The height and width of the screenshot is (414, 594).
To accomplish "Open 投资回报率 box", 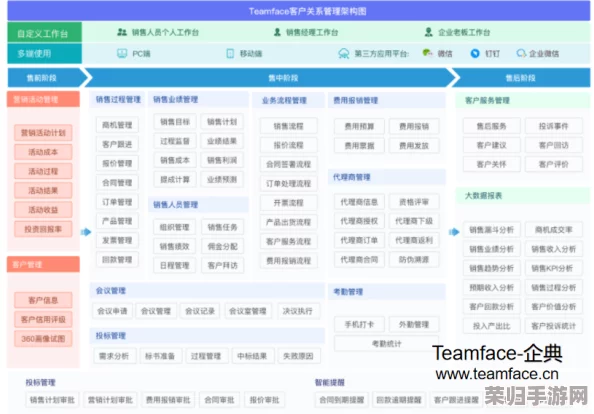I will click(x=43, y=229).
